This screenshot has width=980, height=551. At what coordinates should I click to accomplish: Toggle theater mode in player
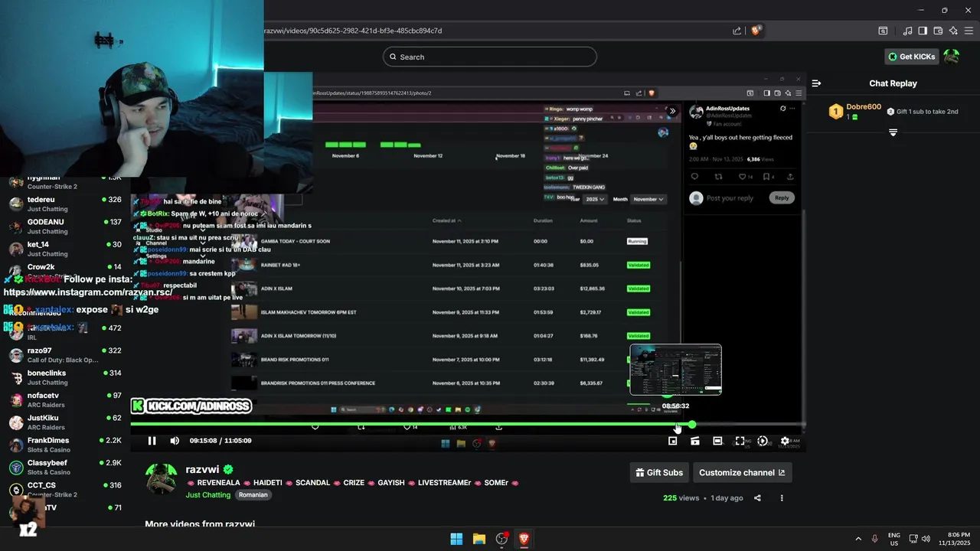(x=717, y=441)
